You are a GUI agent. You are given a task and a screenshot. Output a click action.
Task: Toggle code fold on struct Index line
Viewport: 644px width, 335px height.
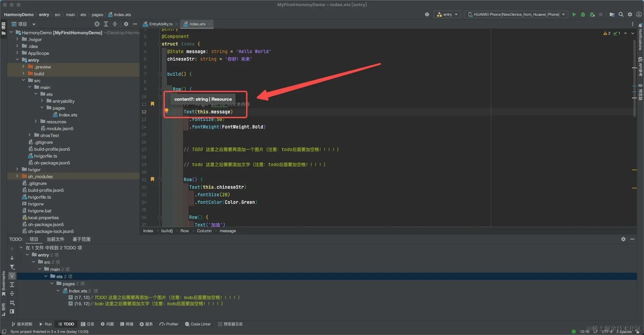(160, 44)
